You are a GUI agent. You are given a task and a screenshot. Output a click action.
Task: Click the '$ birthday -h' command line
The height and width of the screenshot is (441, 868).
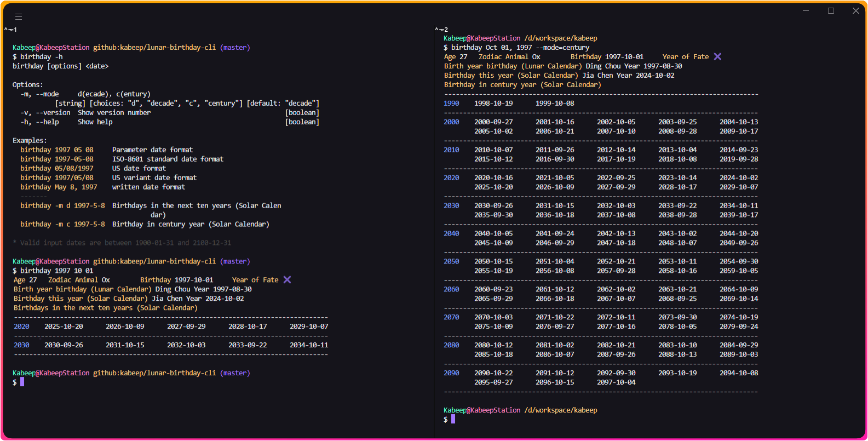[x=38, y=57]
